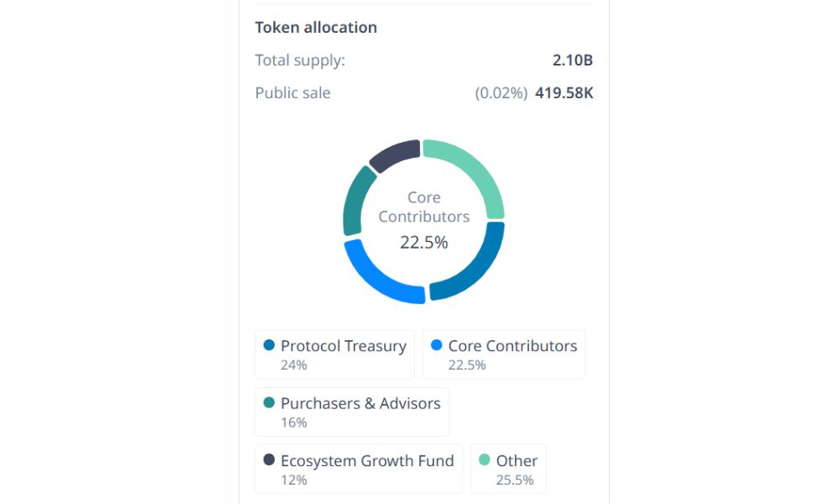Toggle the Ecosystem Growth Fund legend entry

[358, 469]
